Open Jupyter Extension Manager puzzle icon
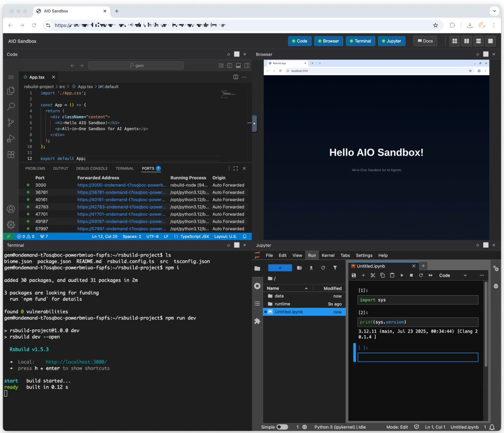The width and height of the screenshot is (504, 433). click(x=257, y=321)
